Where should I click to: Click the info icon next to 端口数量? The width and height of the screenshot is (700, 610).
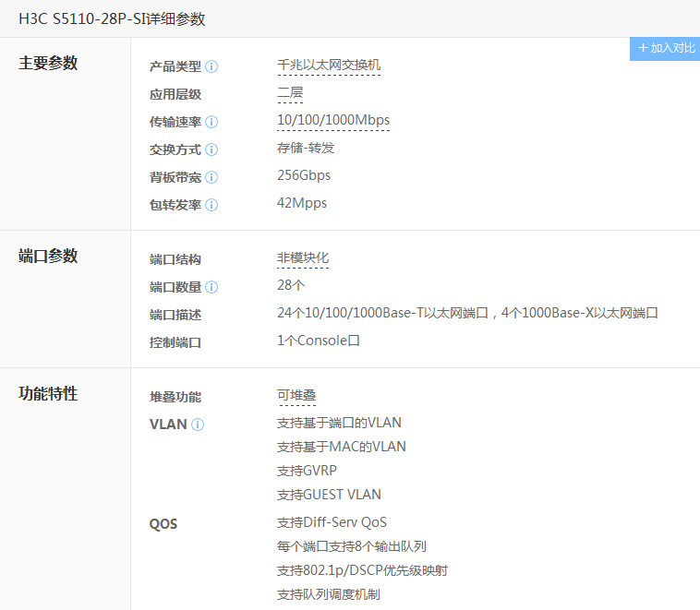point(211,287)
